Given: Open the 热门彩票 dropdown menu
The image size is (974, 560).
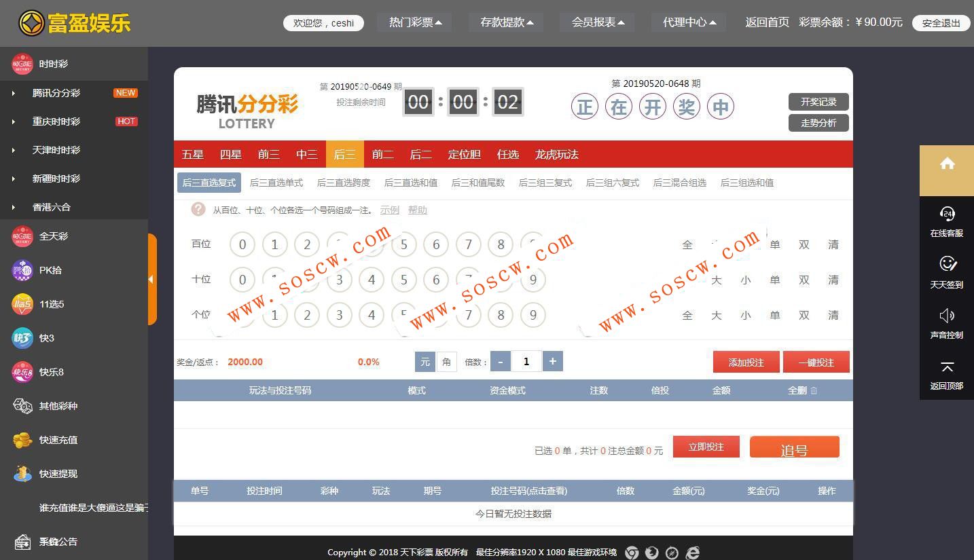Looking at the screenshot, I should (x=415, y=22).
